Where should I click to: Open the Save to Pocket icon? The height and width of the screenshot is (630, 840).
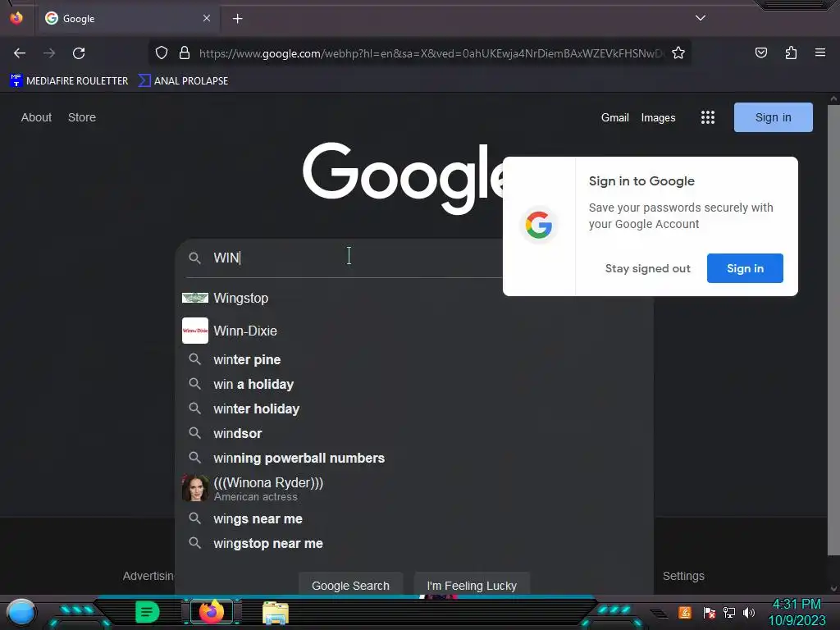[x=760, y=52]
